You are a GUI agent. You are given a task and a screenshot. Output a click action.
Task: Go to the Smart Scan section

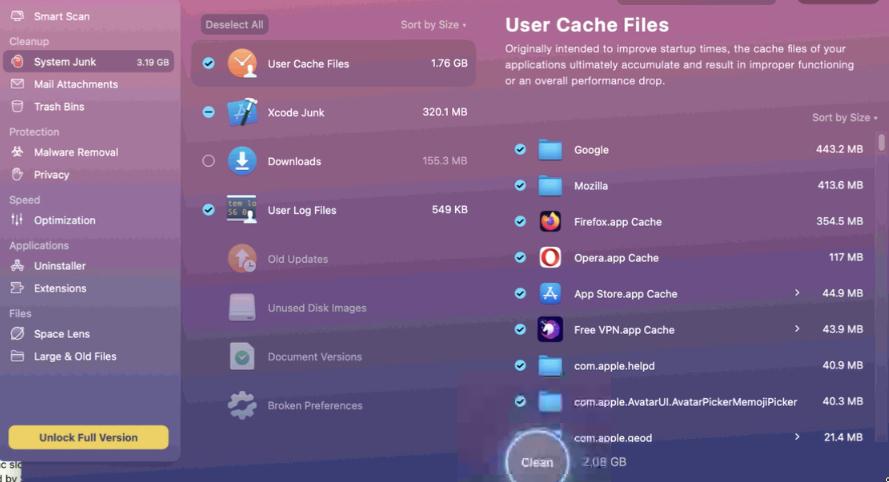(x=62, y=16)
